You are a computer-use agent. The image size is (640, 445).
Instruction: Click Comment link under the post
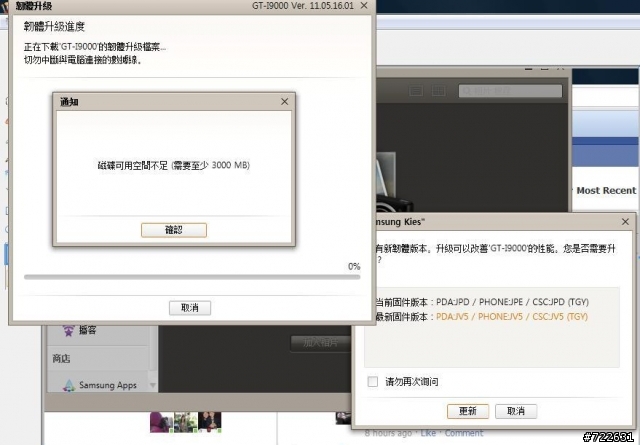click(x=464, y=433)
